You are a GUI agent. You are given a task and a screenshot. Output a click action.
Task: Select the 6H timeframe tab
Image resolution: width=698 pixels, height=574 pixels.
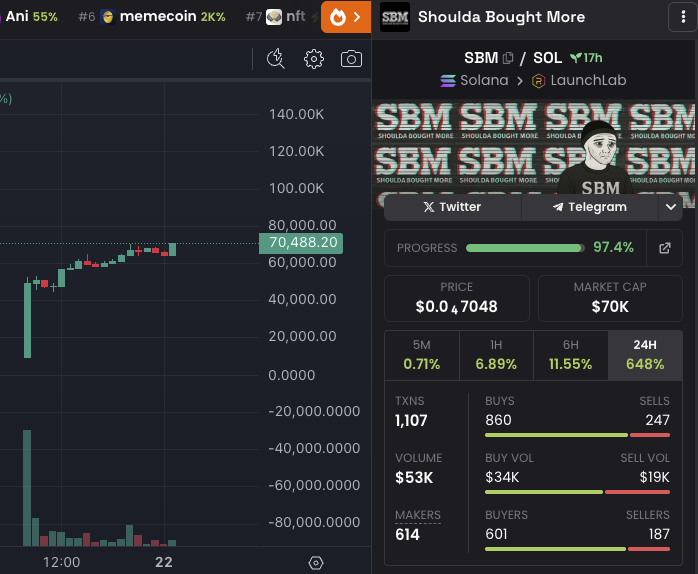(x=571, y=355)
